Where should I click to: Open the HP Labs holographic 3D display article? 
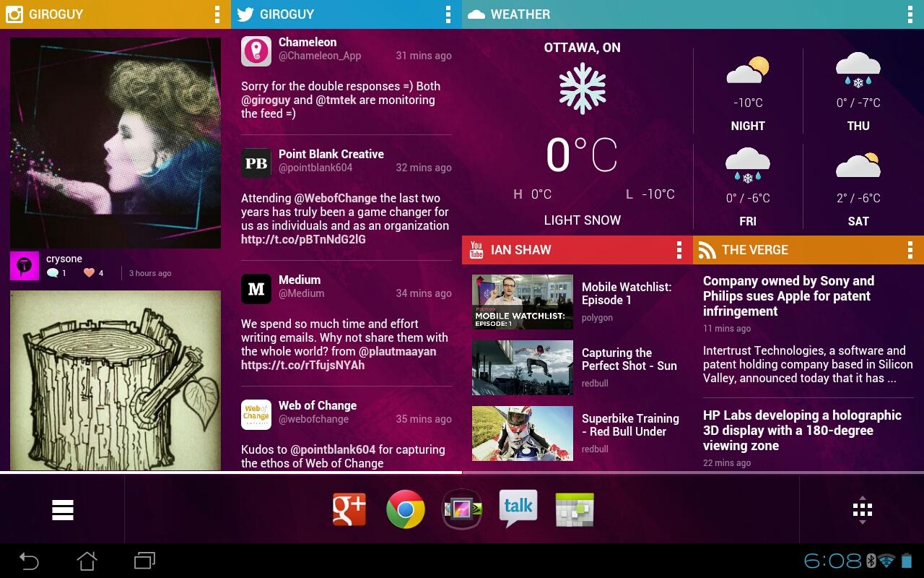(x=802, y=431)
